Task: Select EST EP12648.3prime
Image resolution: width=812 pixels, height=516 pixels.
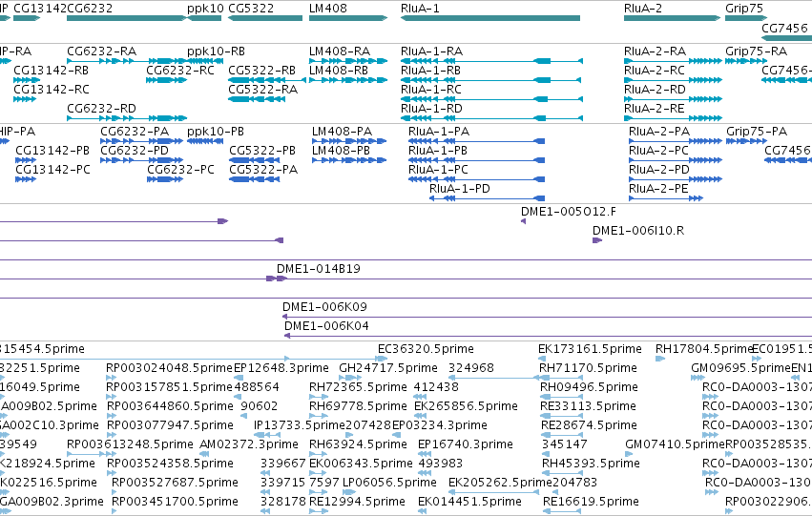Action: [238, 378]
